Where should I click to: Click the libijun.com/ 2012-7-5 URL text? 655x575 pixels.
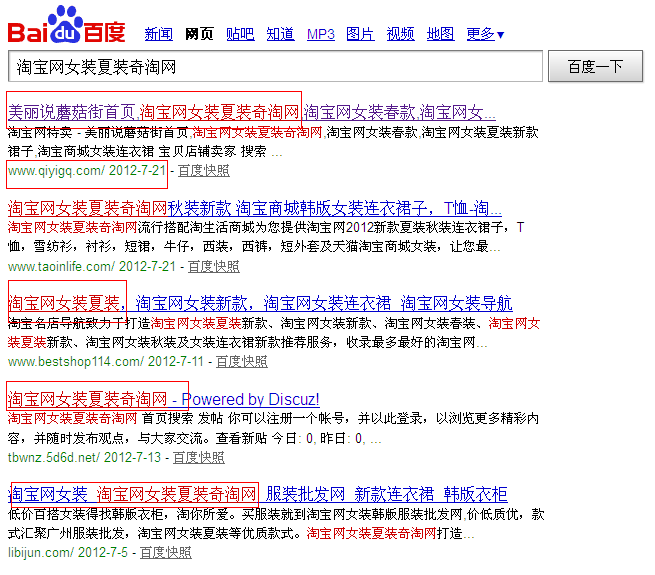(x=68, y=553)
